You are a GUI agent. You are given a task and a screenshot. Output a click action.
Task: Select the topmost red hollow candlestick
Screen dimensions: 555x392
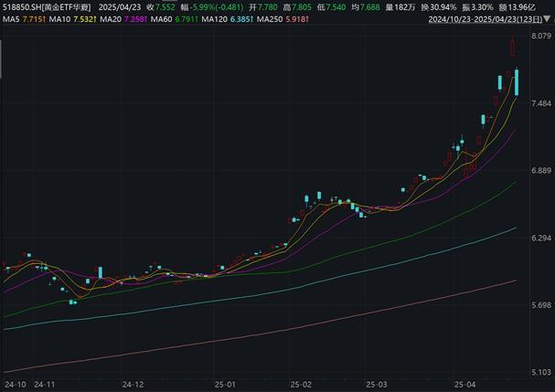tap(513, 47)
